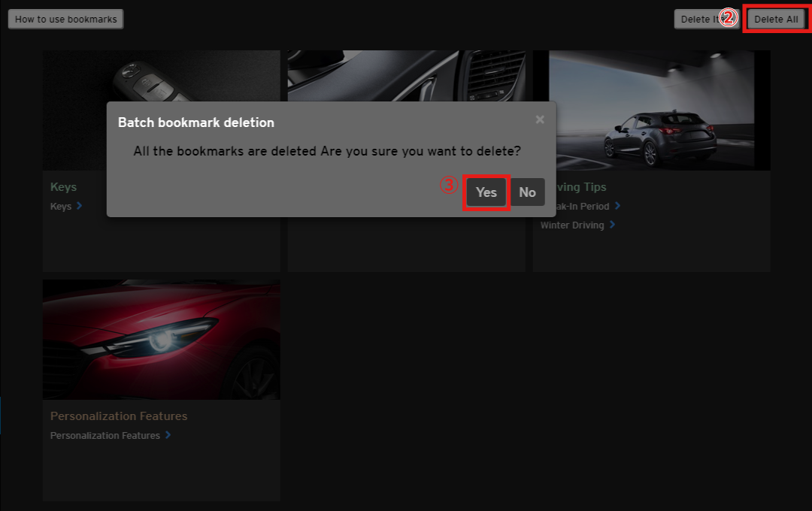Select the car interior vent thumbnail
This screenshot has width=812, height=511.
click(406, 75)
